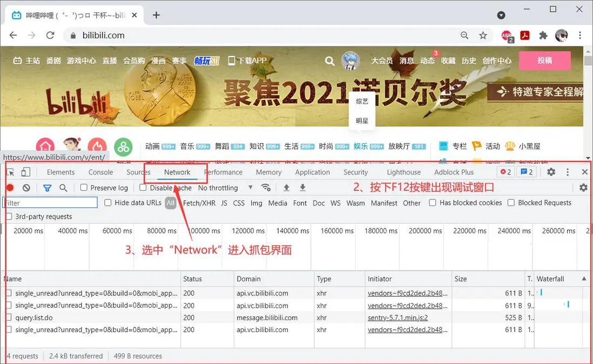Export HAR file with download arrow
This screenshot has height=364, width=593.
[302, 187]
